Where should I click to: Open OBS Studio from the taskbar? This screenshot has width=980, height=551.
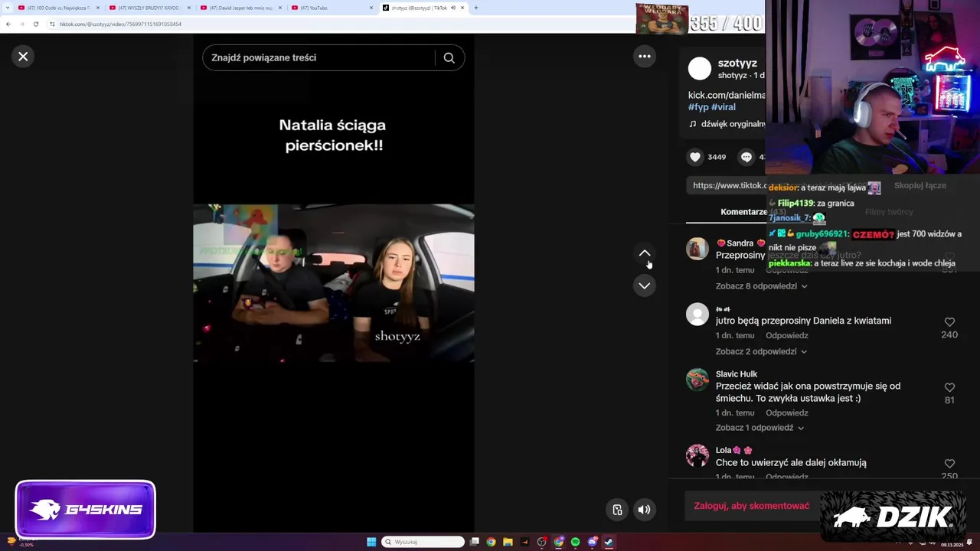coord(541,542)
